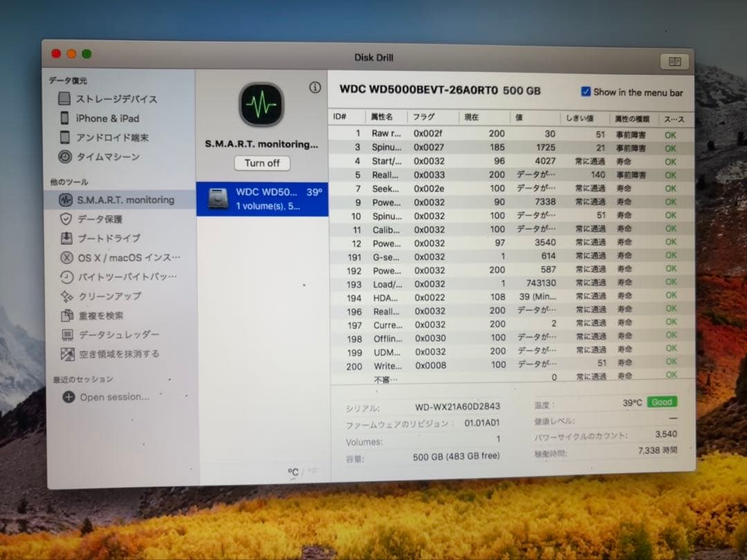
Task: Click OK status in row 1
Action: tap(670, 136)
